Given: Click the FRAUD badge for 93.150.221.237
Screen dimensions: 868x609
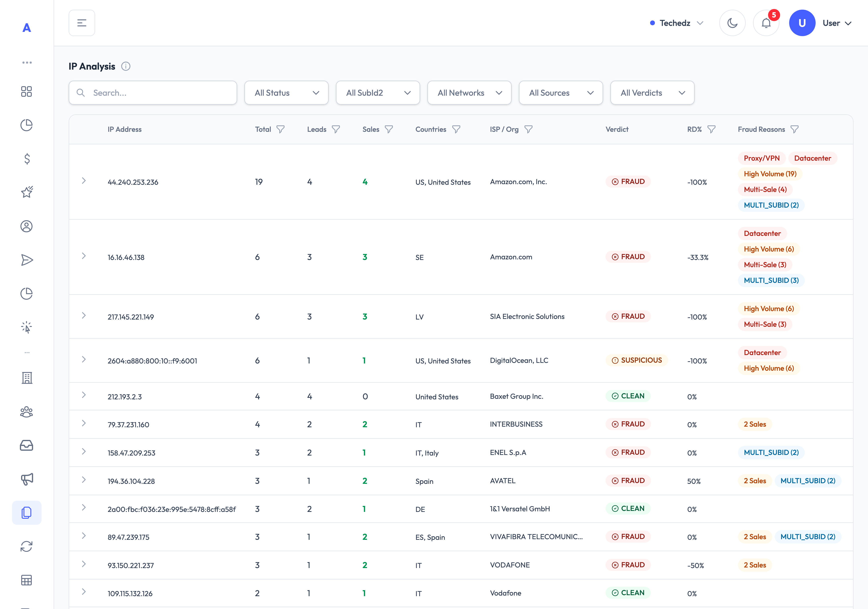Looking at the screenshot, I should tap(628, 565).
